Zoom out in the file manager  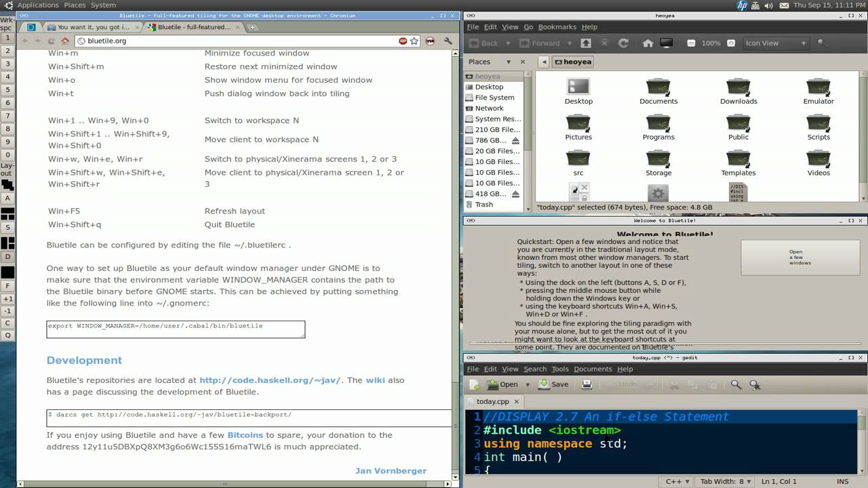pos(691,43)
